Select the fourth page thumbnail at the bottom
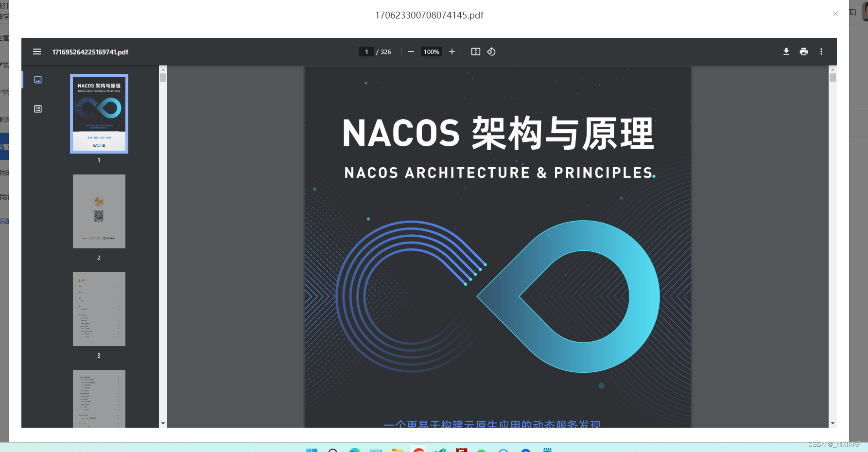 pyautogui.click(x=99, y=399)
